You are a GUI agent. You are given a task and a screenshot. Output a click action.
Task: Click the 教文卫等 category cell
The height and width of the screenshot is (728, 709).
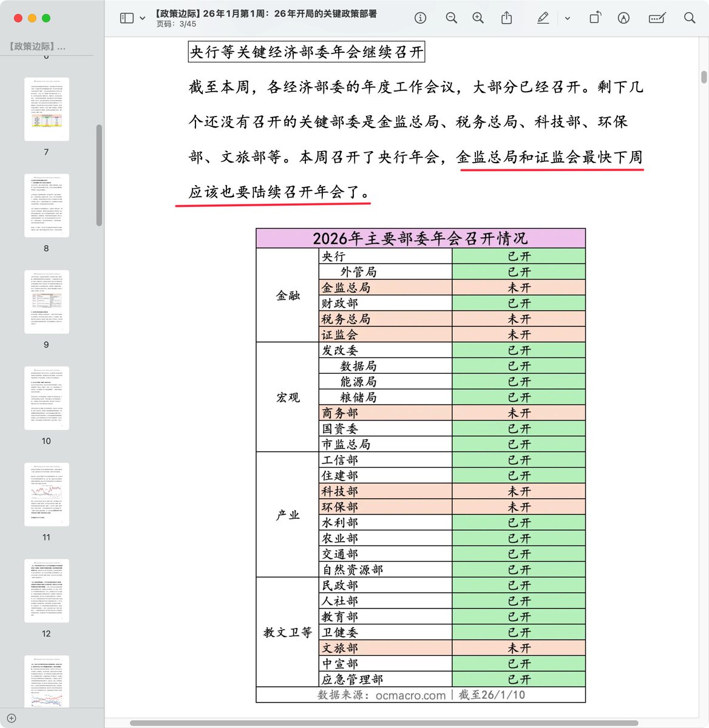click(288, 632)
